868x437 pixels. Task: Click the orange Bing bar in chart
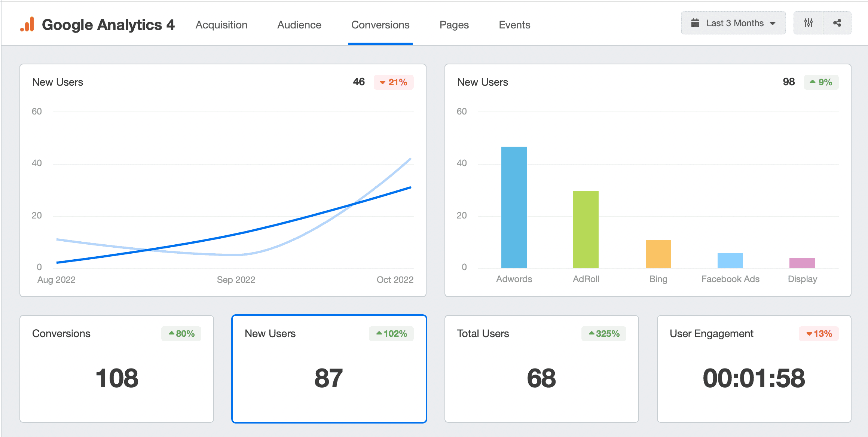(658, 254)
